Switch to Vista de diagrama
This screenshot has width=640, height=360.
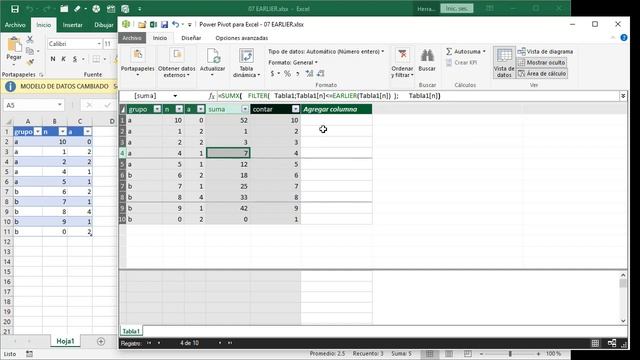[545, 51]
